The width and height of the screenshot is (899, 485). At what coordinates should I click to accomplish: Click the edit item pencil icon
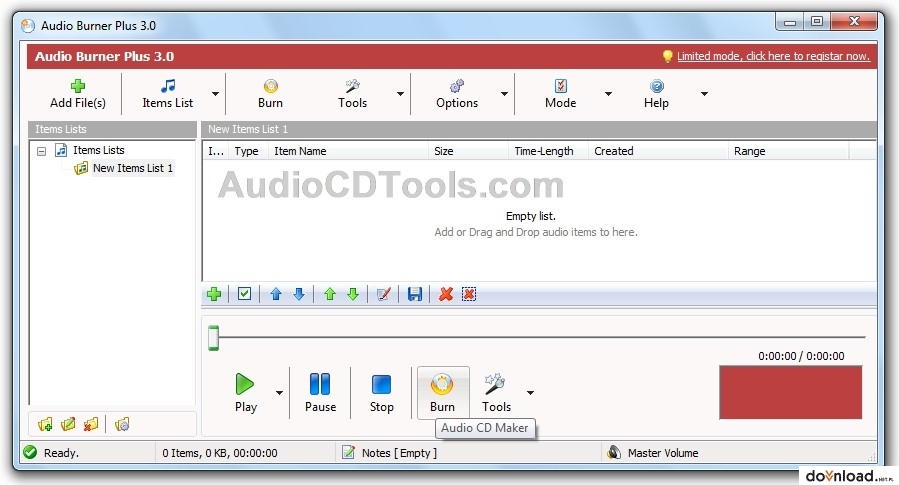pyautogui.click(x=384, y=294)
